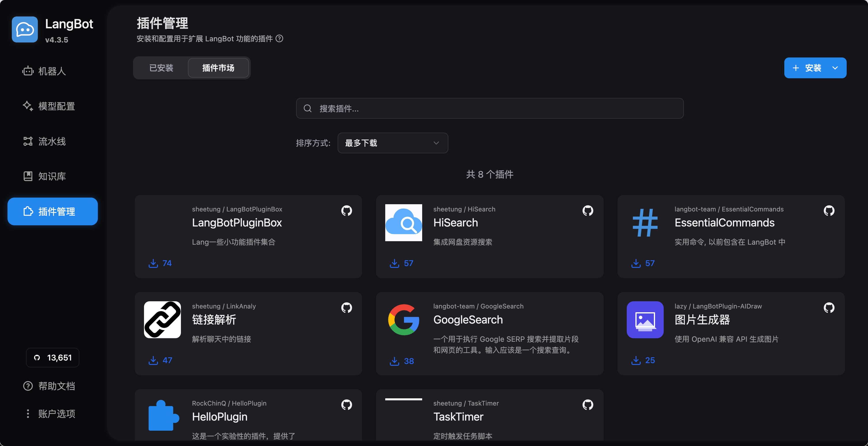Click the 图片生成器 image icon
This screenshot has width=868, height=446.
[645, 320]
